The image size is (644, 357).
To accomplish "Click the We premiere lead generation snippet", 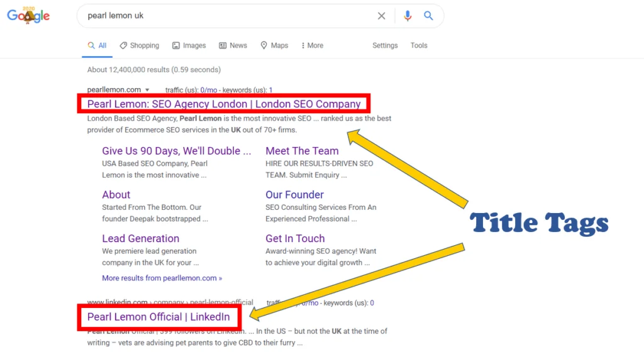I will pyautogui.click(x=150, y=257).
